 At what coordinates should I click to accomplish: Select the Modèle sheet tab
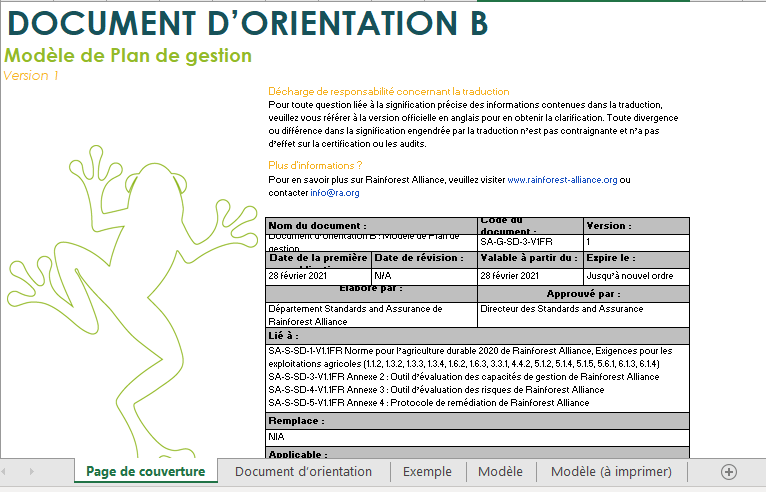click(x=500, y=472)
